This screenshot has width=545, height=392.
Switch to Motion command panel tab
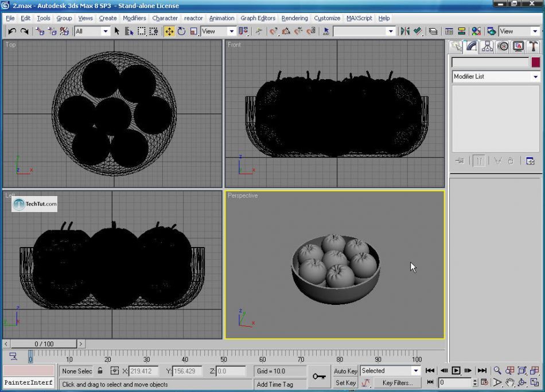tap(503, 46)
